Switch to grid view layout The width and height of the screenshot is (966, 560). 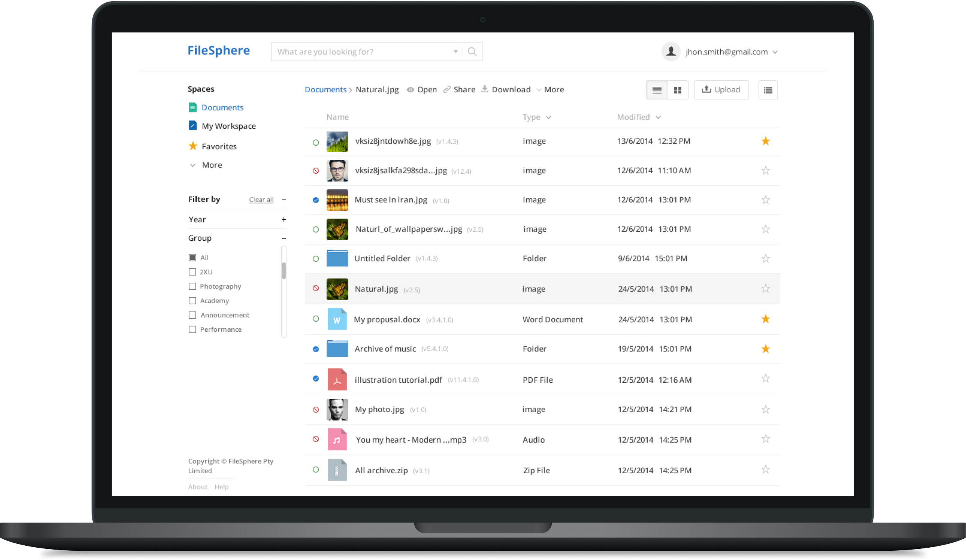coord(677,90)
